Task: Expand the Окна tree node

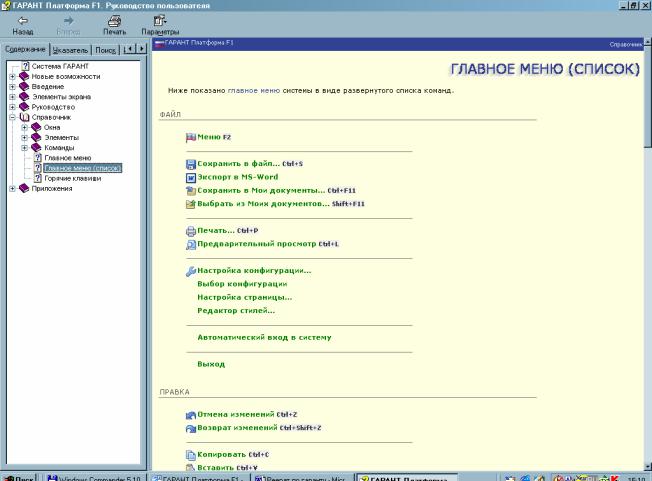Action: (25, 127)
